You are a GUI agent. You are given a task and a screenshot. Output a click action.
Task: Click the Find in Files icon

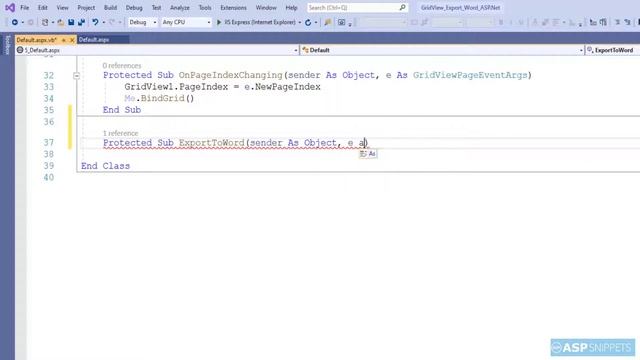click(327, 22)
